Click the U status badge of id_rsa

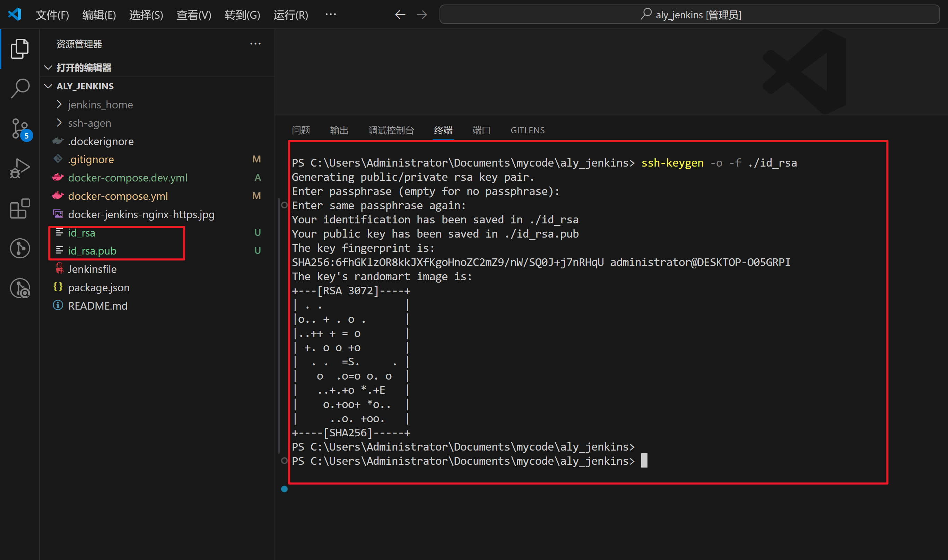click(258, 232)
